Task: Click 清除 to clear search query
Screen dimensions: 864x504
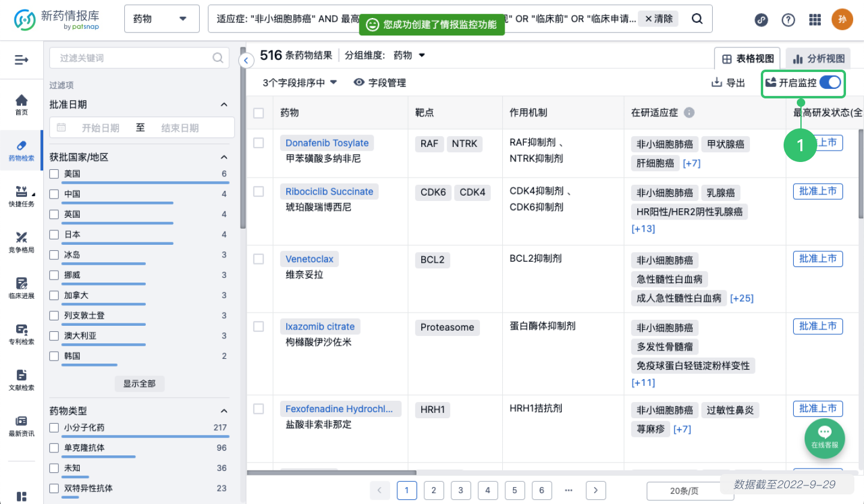Action: point(658,19)
